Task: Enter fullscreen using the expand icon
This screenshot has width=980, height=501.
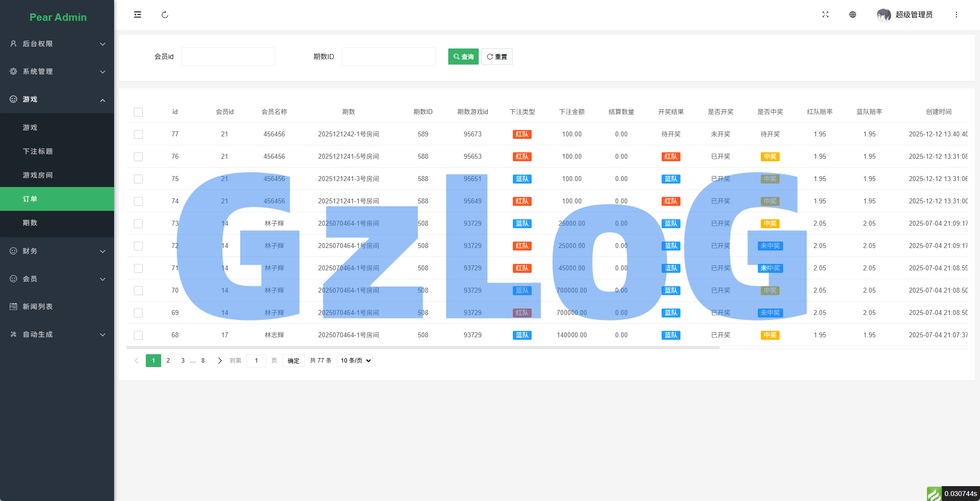Action: pyautogui.click(x=825, y=15)
